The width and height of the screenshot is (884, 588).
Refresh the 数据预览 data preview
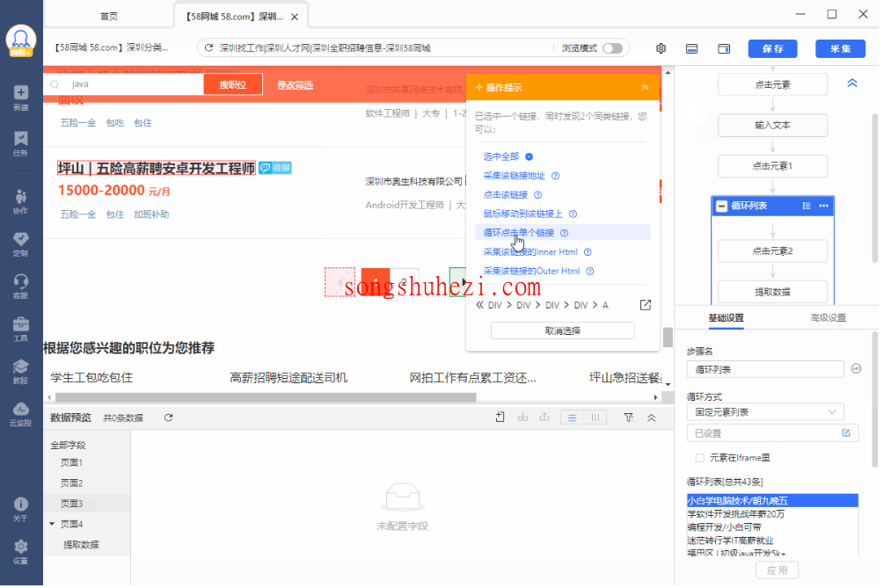[169, 417]
